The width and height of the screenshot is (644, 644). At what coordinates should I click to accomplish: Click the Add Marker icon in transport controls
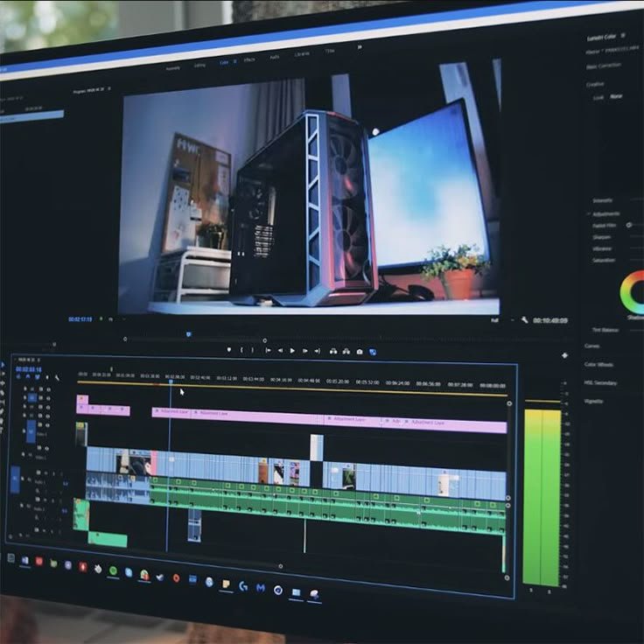pyautogui.click(x=229, y=350)
